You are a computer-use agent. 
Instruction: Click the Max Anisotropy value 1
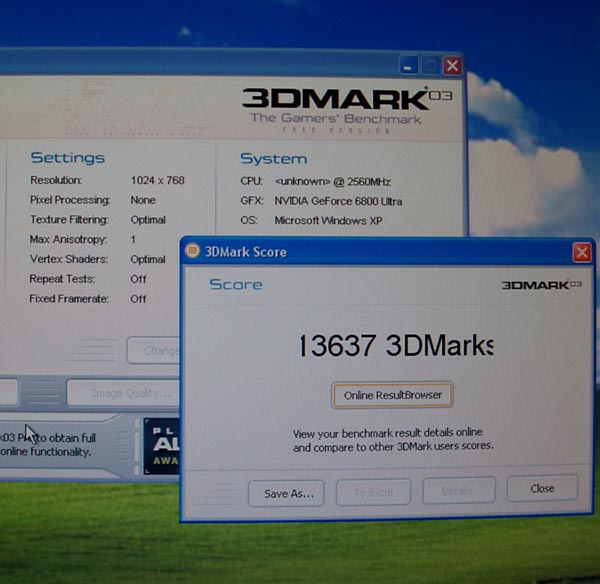click(133, 240)
